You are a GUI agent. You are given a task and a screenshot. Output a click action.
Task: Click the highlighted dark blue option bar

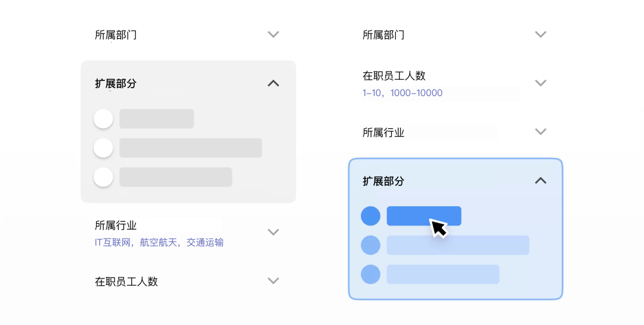coord(423,216)
